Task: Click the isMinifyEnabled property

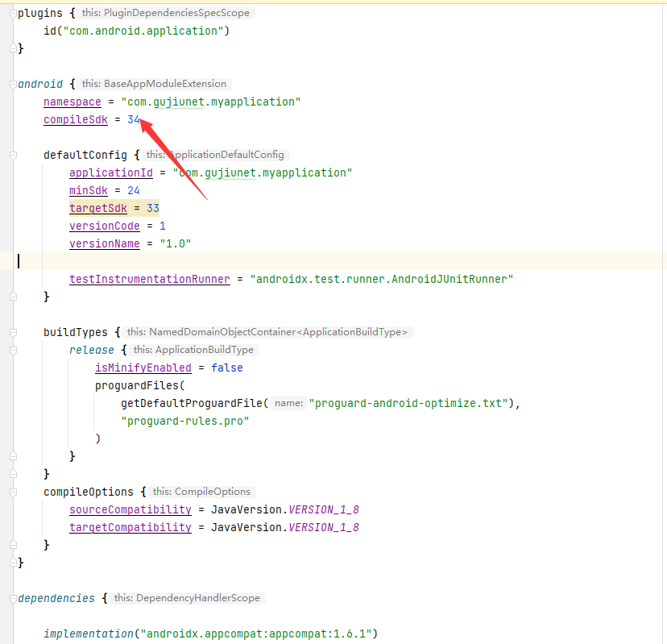Action: (x=143, y=368)
